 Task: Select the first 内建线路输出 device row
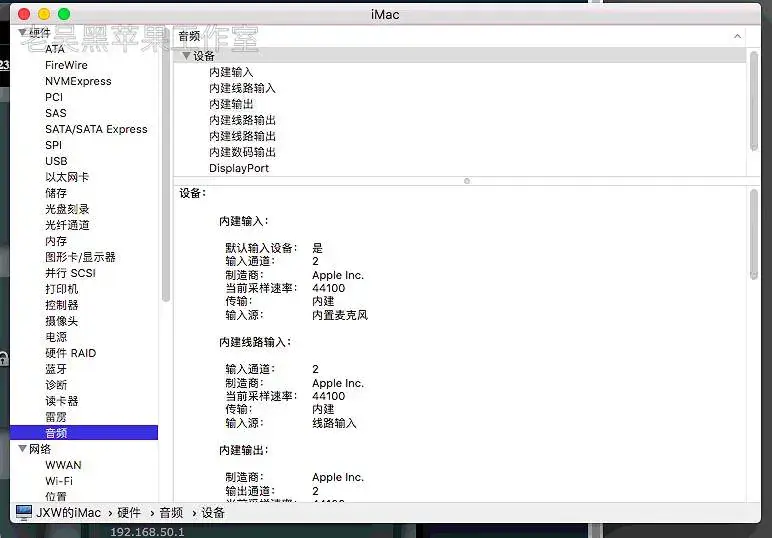click(x=242, y=120)
